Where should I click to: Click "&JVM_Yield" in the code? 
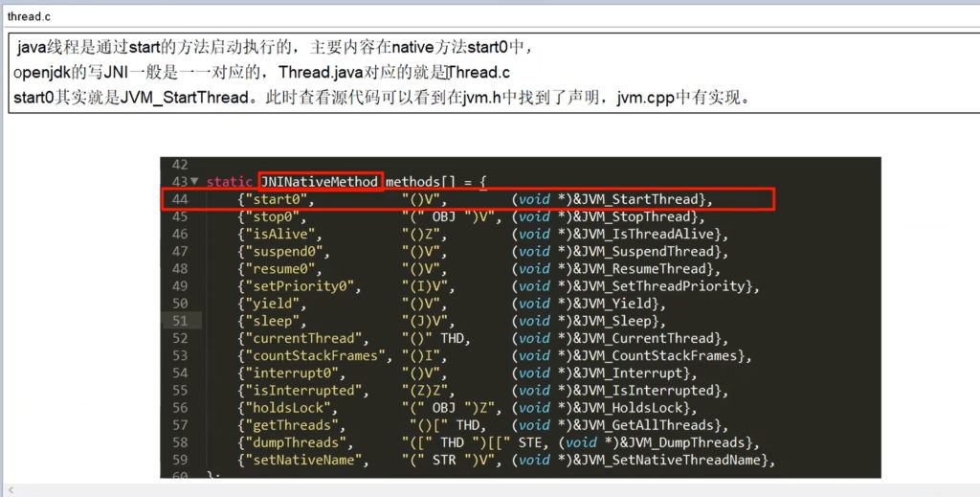tap(612, 304)
